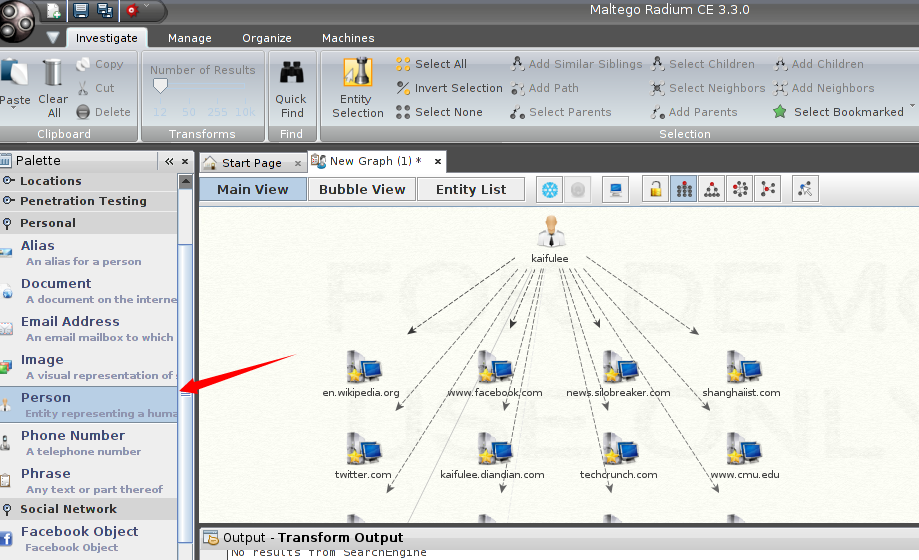The width and height of the screenshot is (919, 560).
Task: Click Select All in the Selection group
Action: pos(431,64)
